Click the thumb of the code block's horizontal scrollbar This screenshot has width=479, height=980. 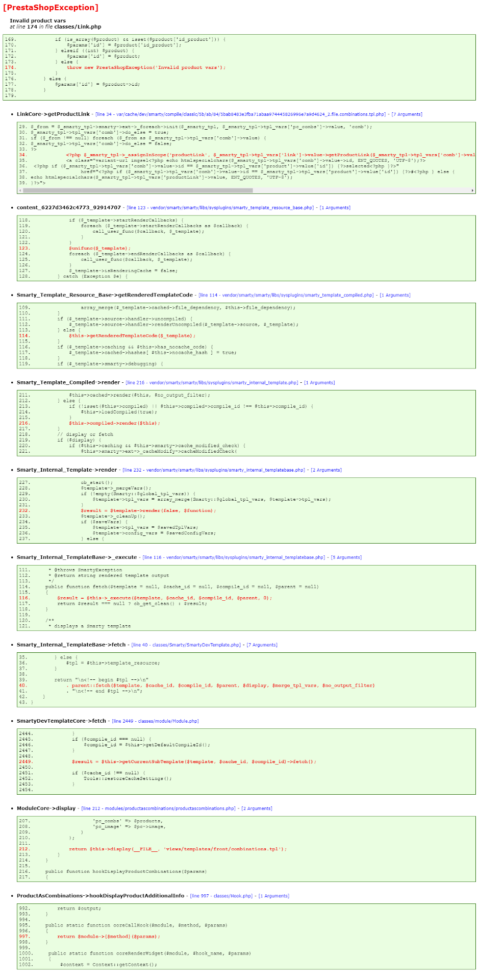138,190
